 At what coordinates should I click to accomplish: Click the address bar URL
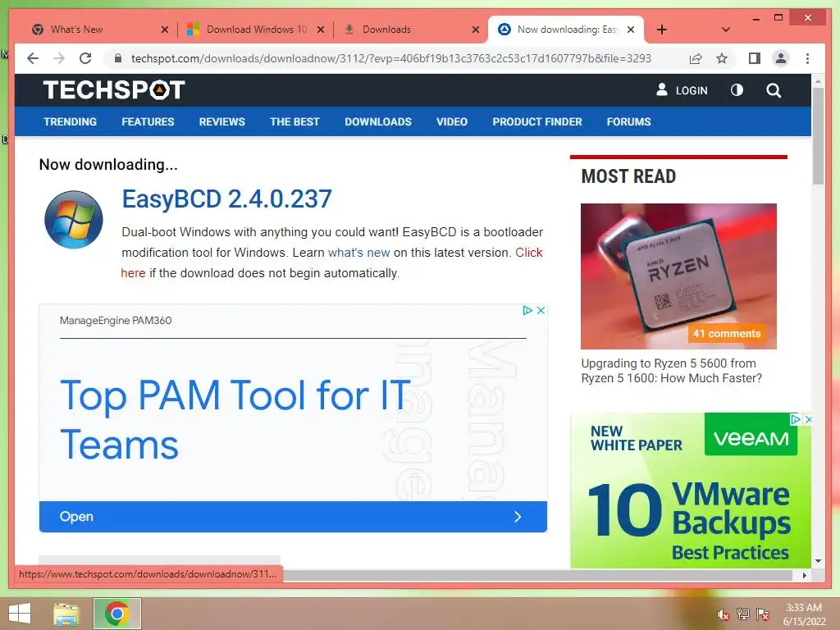point(391,58)
